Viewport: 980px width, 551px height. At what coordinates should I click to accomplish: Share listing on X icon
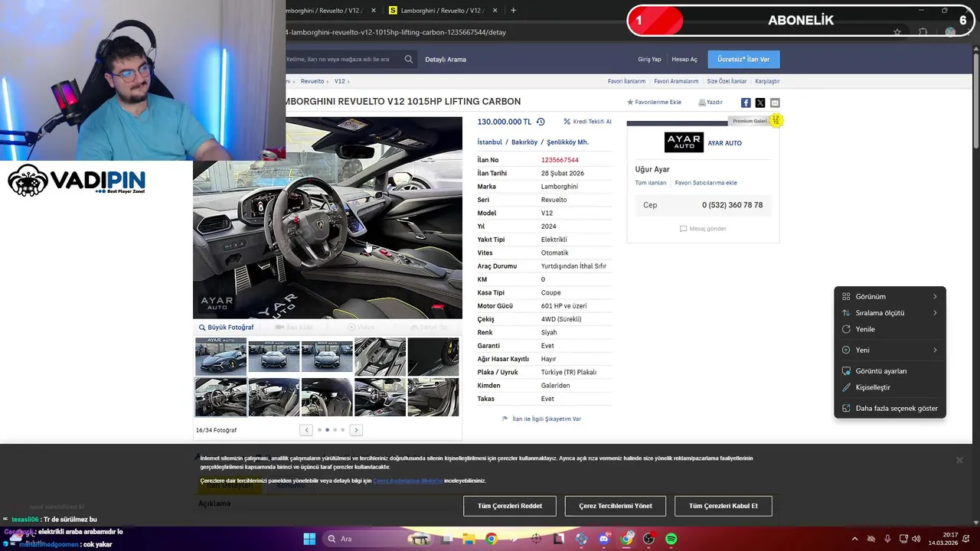760,103
